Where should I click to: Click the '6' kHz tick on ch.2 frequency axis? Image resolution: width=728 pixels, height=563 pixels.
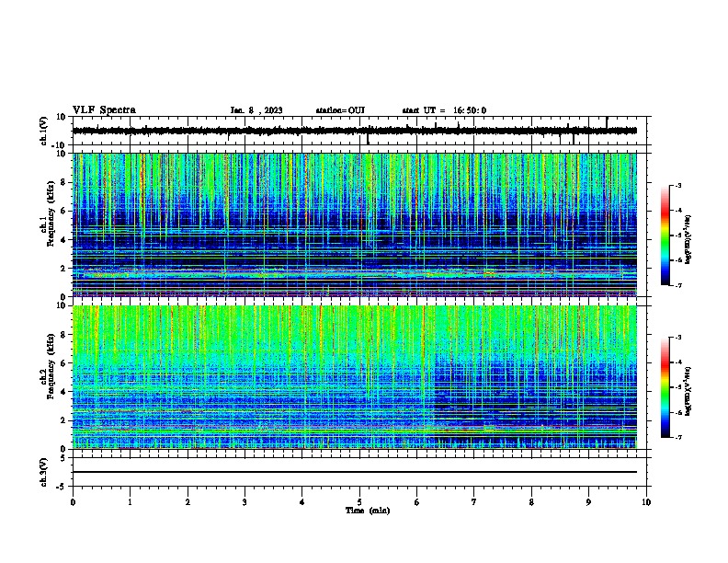click(x=64, y=363)
